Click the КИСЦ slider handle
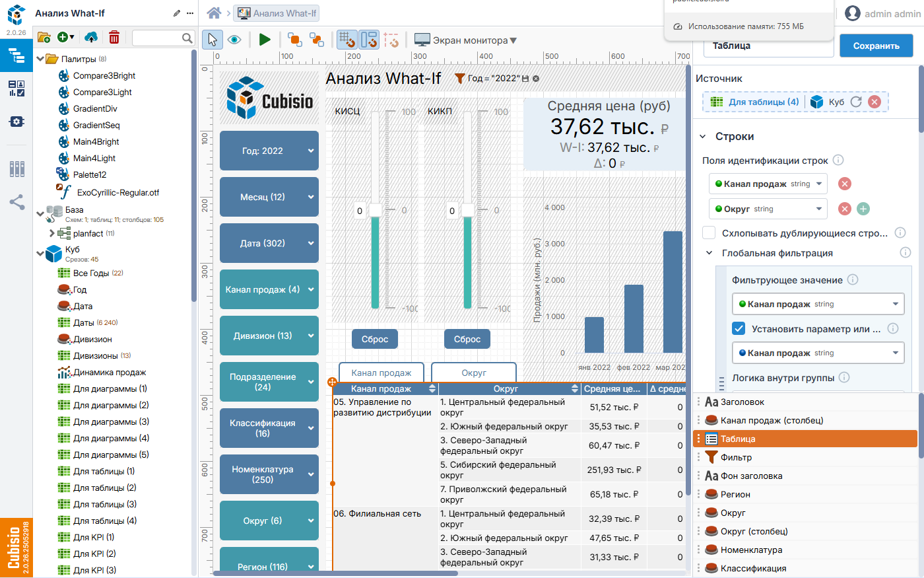This screenshot has width=924, height=578. pos(375,210)
